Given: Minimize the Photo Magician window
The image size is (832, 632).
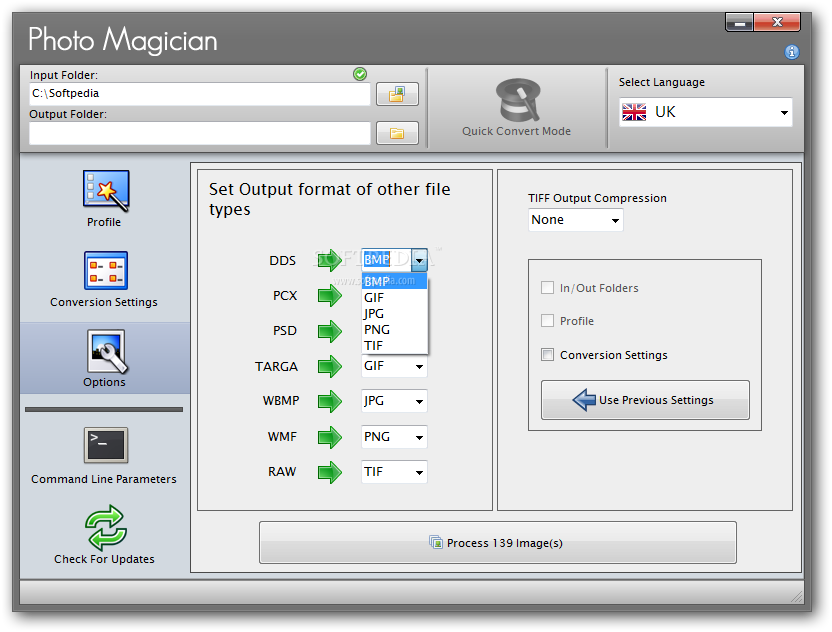Looking at the screenshot, I should pos(739,22).
